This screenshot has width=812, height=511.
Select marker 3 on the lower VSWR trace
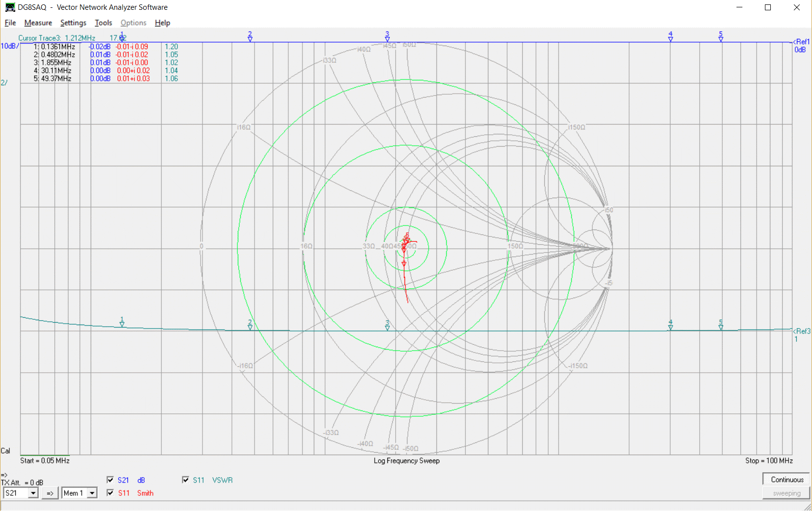387,326
